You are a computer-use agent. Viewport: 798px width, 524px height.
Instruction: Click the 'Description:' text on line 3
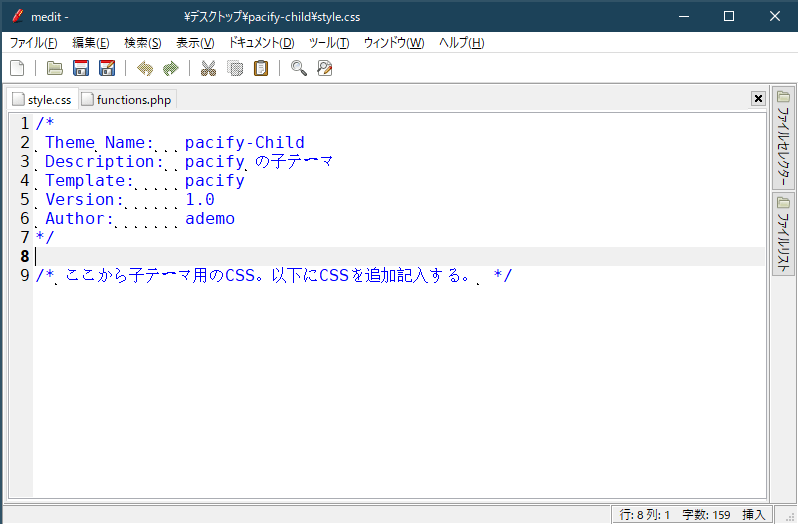tap(104, 161)
